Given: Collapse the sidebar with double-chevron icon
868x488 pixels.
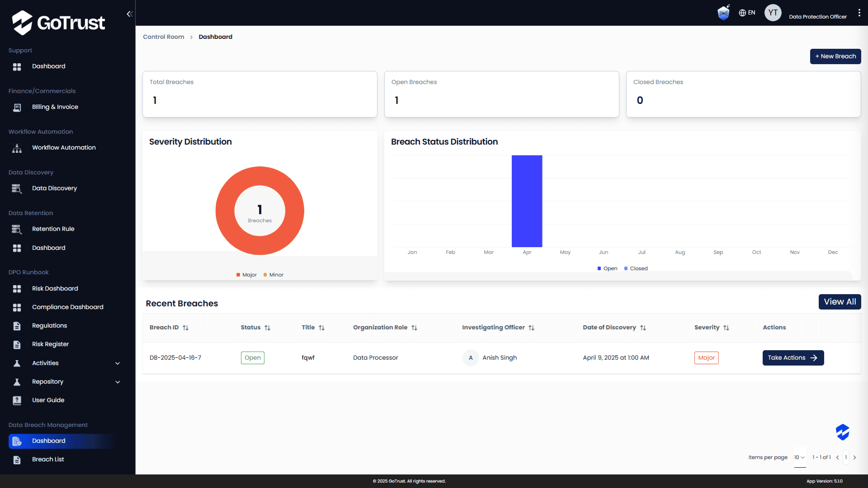Looking at the screenshot, I should coord(130,14).
